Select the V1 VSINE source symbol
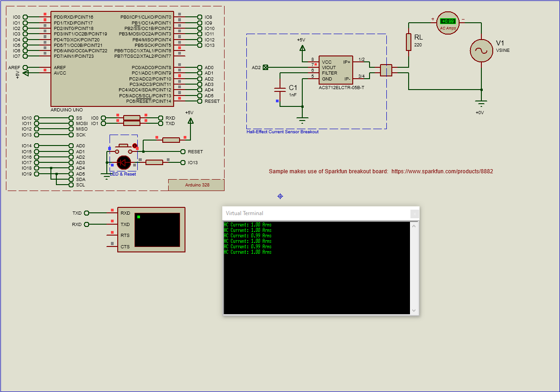Viewport: 560px width, 392px height. point(481,50)
